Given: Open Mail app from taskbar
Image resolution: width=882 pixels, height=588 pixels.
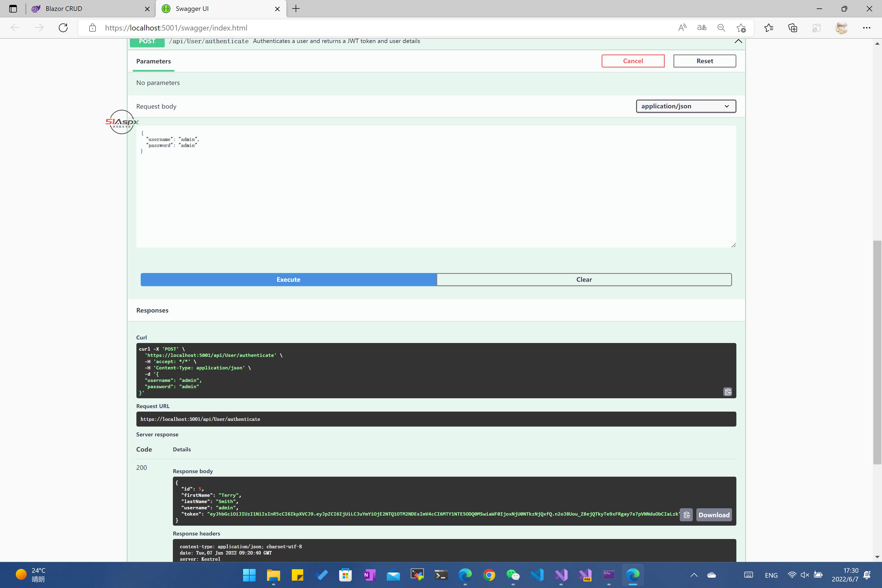Looking at the screenshot, I should pos(393,575).
